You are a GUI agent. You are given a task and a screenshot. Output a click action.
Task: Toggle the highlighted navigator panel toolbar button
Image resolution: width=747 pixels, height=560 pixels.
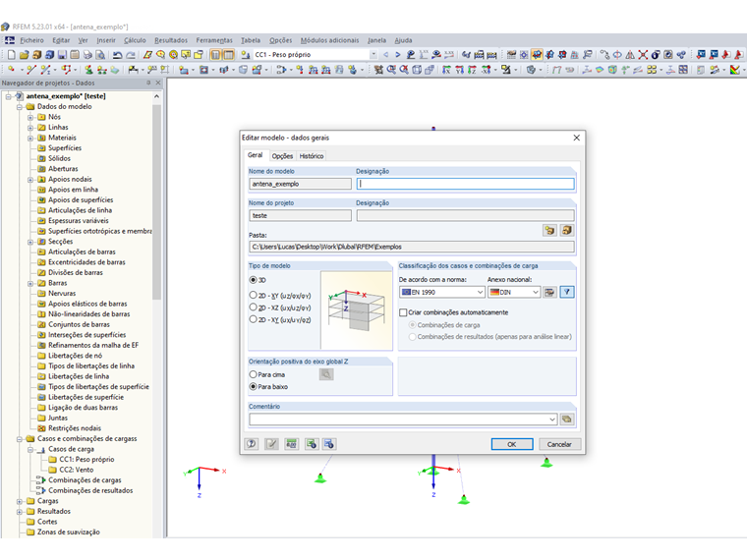coord(216,55)
